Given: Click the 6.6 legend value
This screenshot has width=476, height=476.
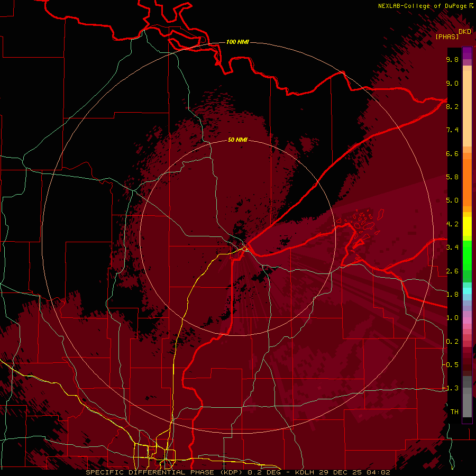Looking at the screenshot, I should 452,153.
